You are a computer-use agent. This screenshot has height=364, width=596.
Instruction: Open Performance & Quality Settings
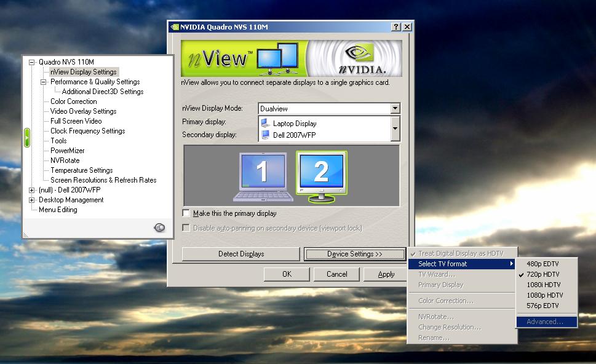95,82
